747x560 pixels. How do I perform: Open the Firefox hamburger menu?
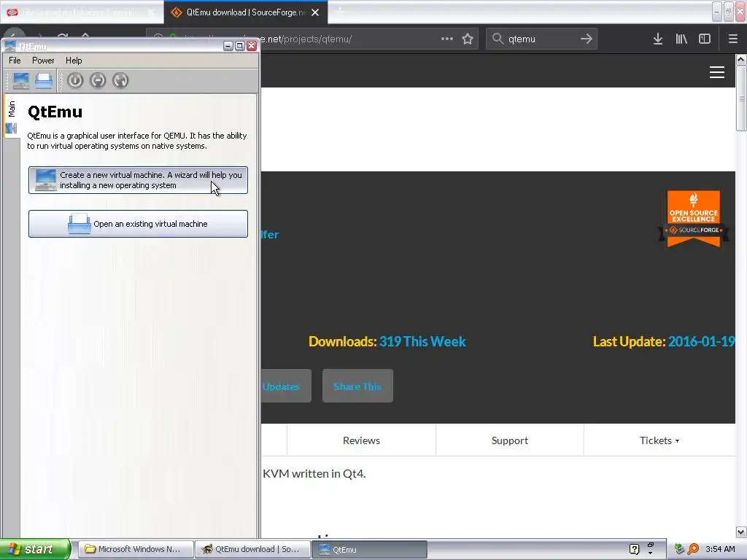[x=733, y=39]
